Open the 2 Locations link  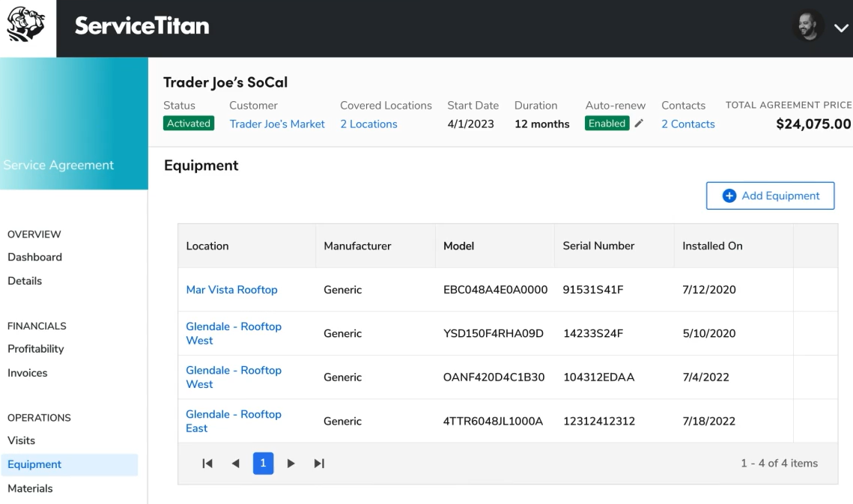click(x=368, y=124)
